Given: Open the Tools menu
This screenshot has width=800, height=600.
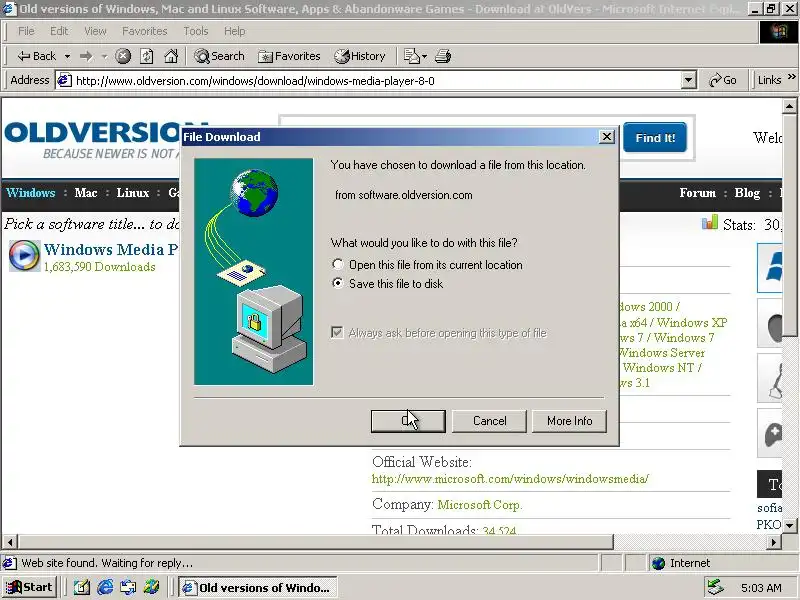Looking at the screenshot, I should coord(196,31).
